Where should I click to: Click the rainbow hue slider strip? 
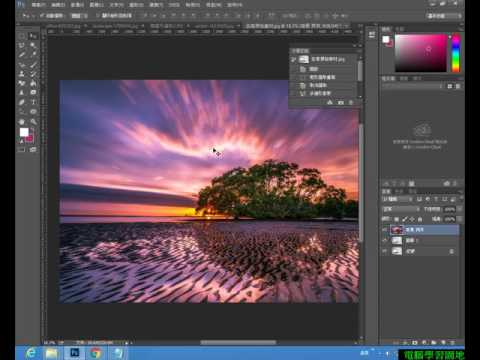[x=456, y=53]
